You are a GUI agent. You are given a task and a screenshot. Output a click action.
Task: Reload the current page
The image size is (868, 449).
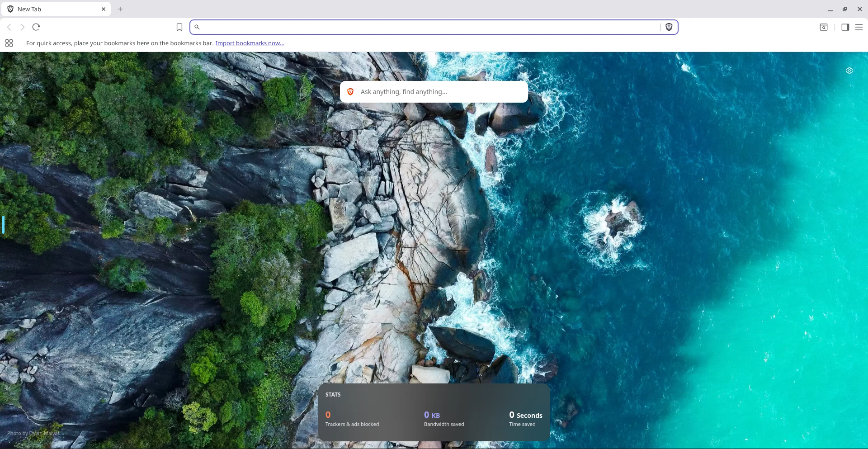pos(36,27)
